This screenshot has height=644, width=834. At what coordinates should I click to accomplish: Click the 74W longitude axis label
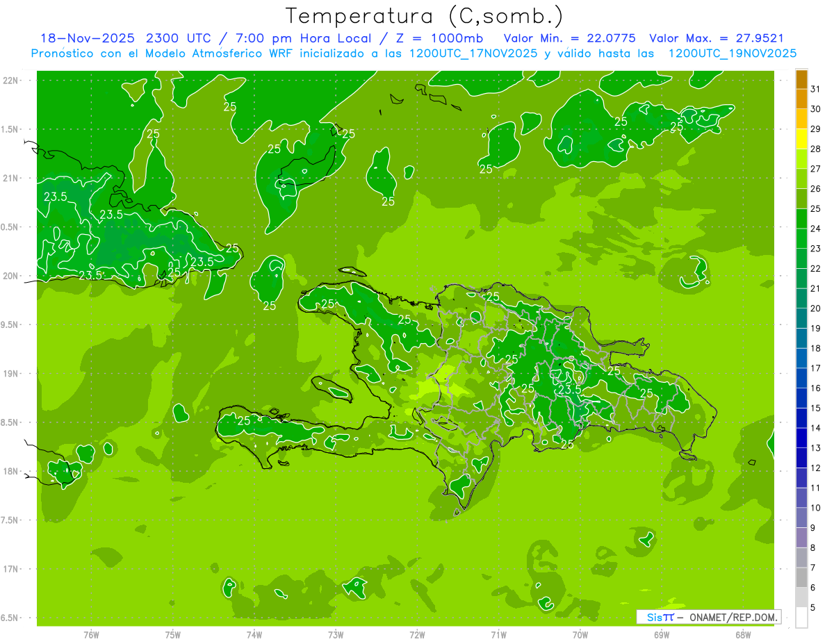pyautogui.click(x=254, y=634)
